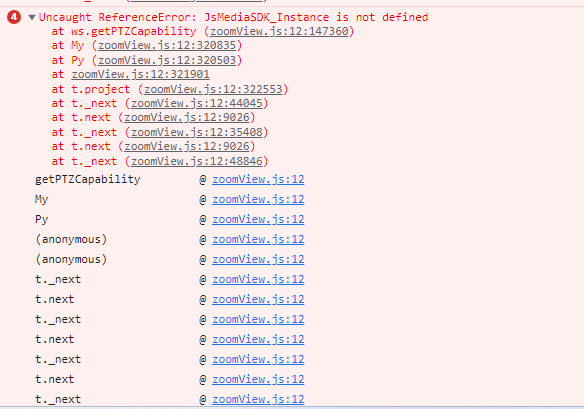Screen dimensions: 584x409
Task: Select the first (anonymous) call frame label
Action: pyautogui.click(x=71, y=240)
